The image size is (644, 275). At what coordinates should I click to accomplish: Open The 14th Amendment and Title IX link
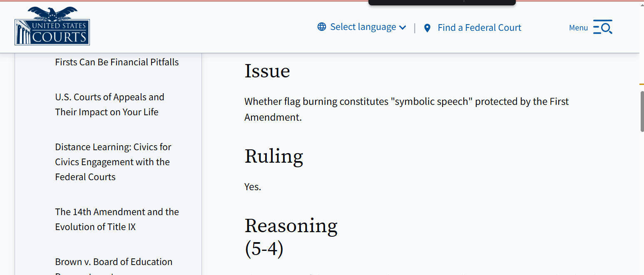(x=117, y=219)
